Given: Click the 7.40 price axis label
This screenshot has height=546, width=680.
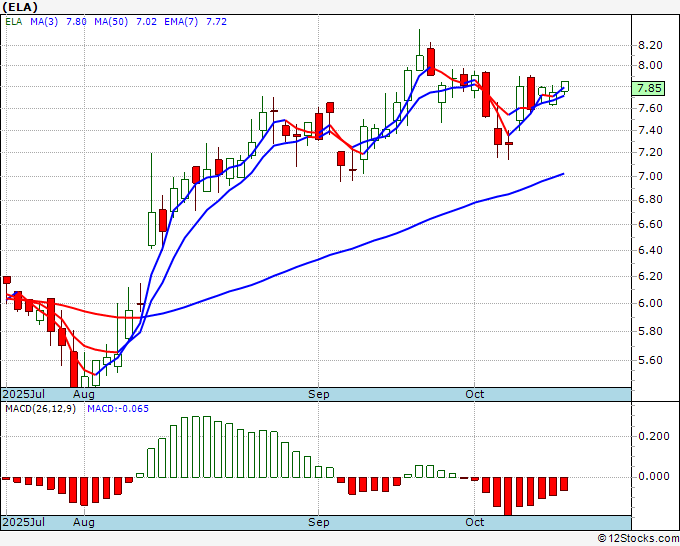Looking at the screenshot, I should tap(650, 130).
